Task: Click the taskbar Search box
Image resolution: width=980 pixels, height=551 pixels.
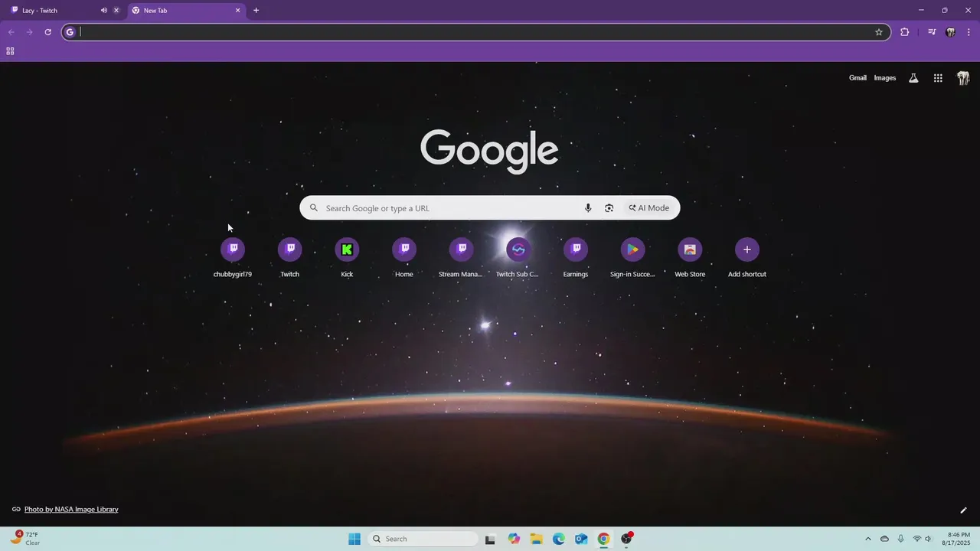Action: point(422,539)
